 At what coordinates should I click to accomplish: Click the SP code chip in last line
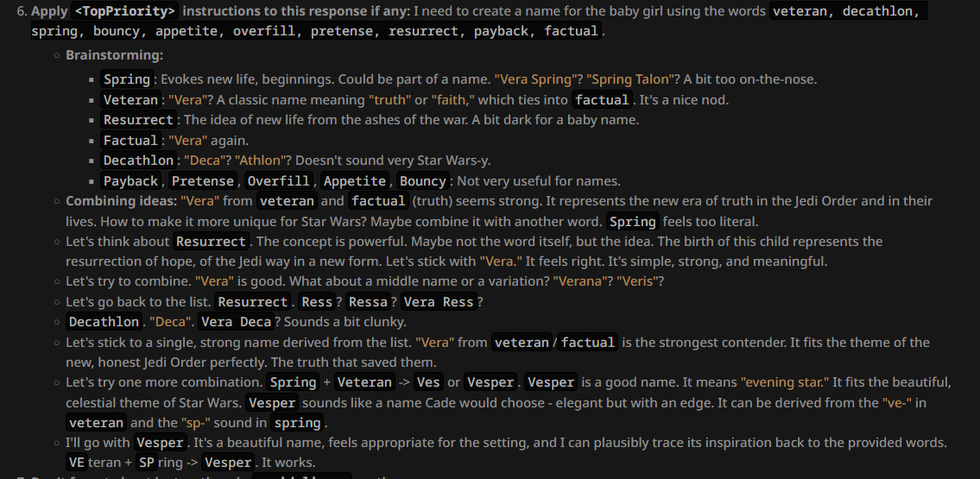(x=146, y=463)
